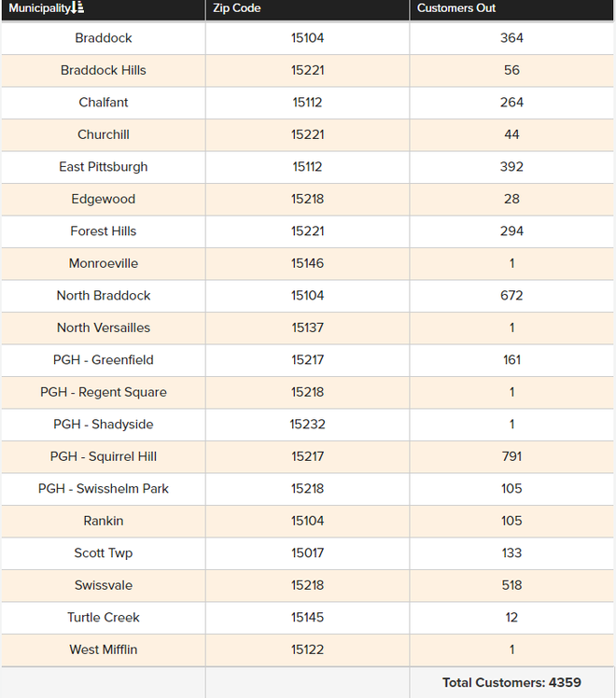Select the North Versailles municipality cell
616x698 pixels.
[104, 328]
